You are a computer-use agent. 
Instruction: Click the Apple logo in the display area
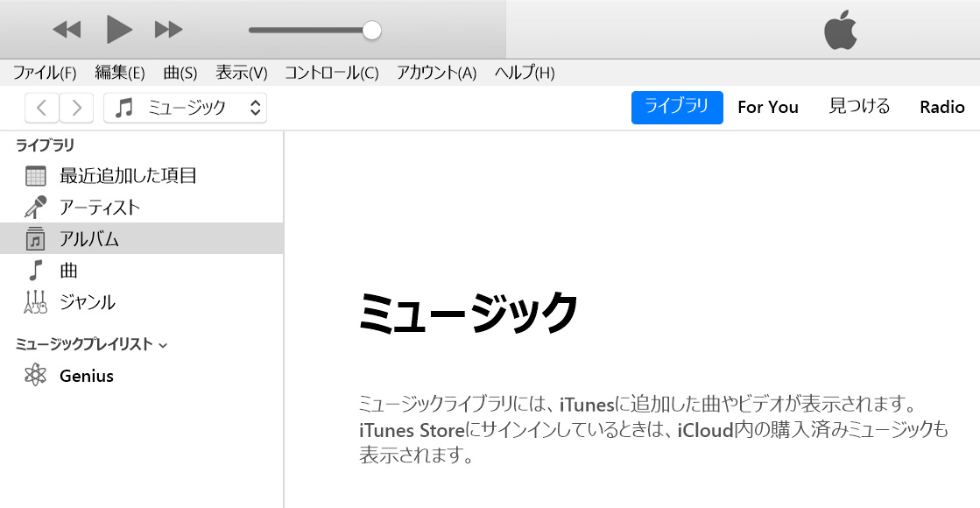840,30
